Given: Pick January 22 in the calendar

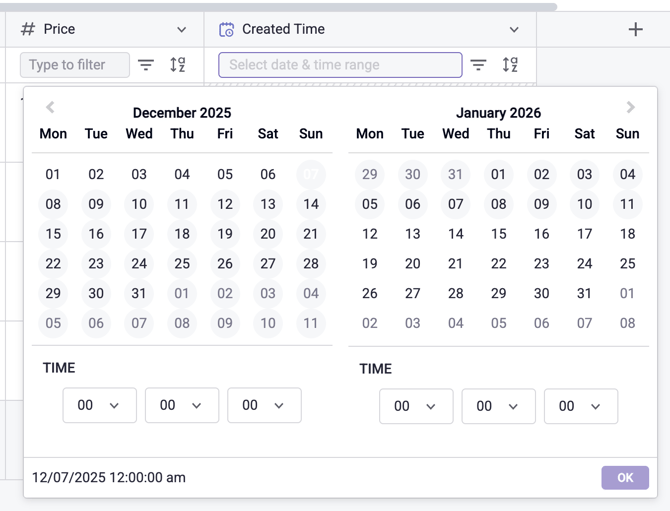Looking at the screenshot, I should pos(498,264).
